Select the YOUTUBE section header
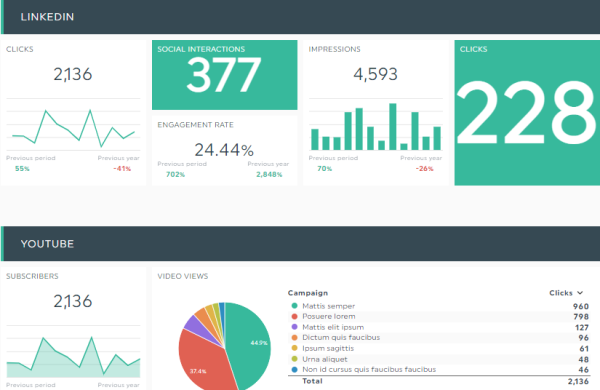The image size is (600, 390). point(300,243)
